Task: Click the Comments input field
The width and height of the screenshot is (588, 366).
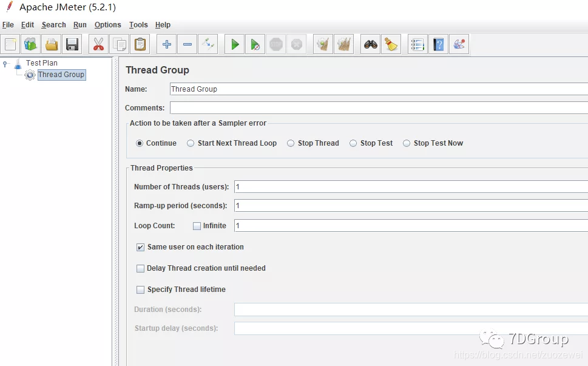Action: pyautogui.click(x=379, y=108)
